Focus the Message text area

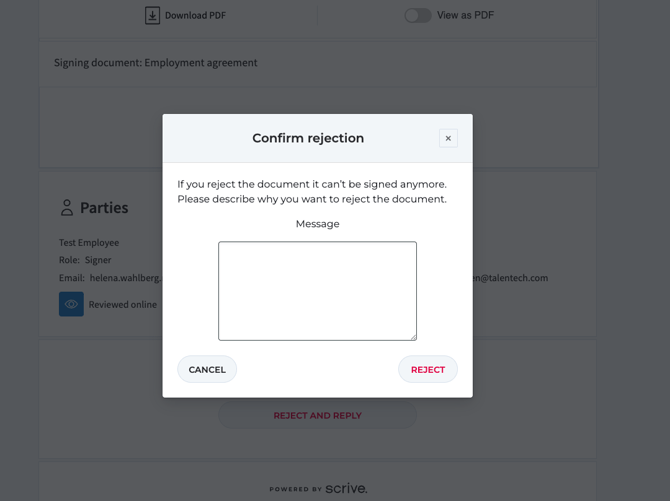tap(317, 290)
